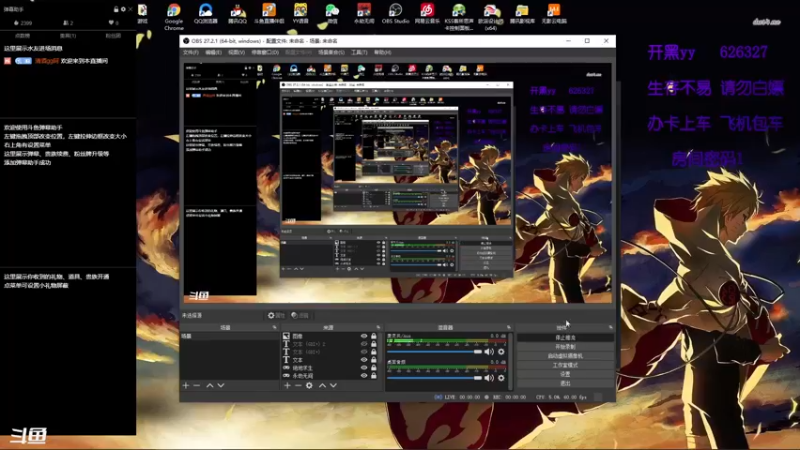Viewport: 800px width, 450px height.
Task: Remove selected scene with minus icon
Action: point(197,385)
